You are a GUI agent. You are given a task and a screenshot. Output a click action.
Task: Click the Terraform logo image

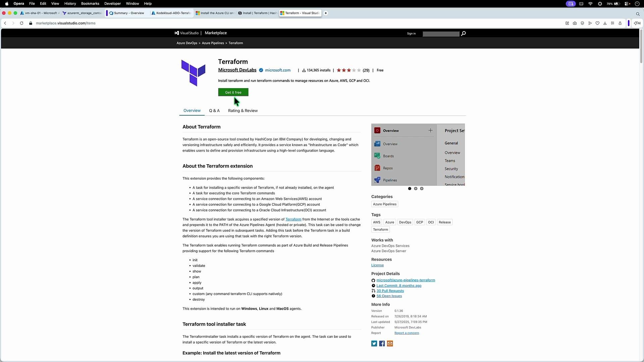pos(193,72)
